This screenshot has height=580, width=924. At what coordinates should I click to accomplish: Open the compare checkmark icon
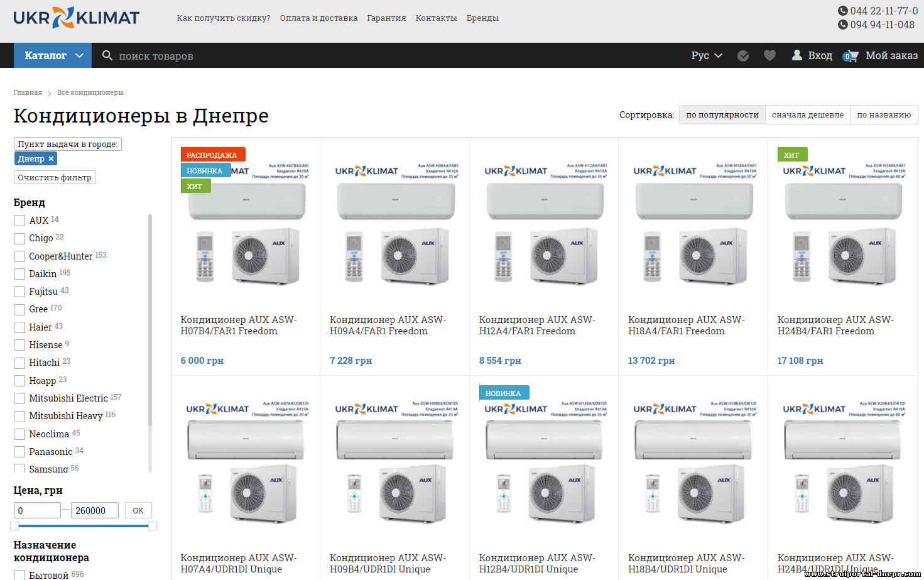743,56
